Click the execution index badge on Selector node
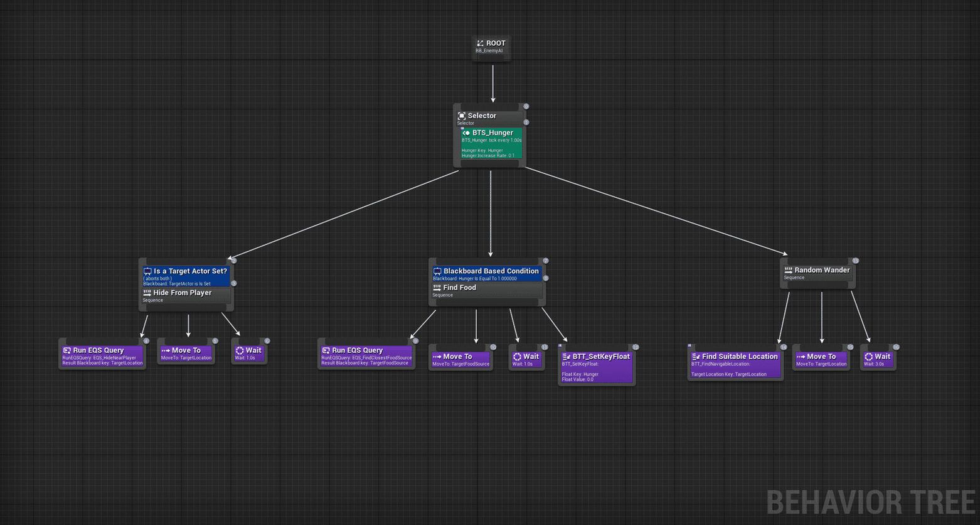The width and height of the screenshot is (980, 525). coord(526,106)
